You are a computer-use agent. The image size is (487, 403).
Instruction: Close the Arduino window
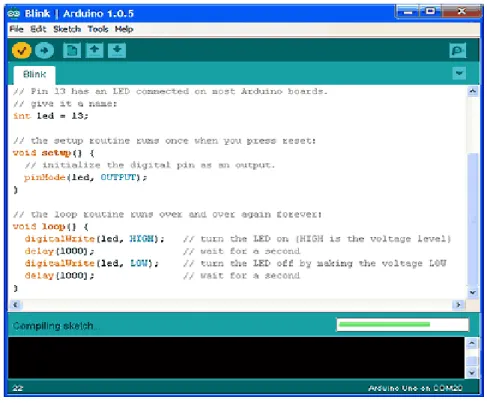pyautogui.click(x=462, y=12)
